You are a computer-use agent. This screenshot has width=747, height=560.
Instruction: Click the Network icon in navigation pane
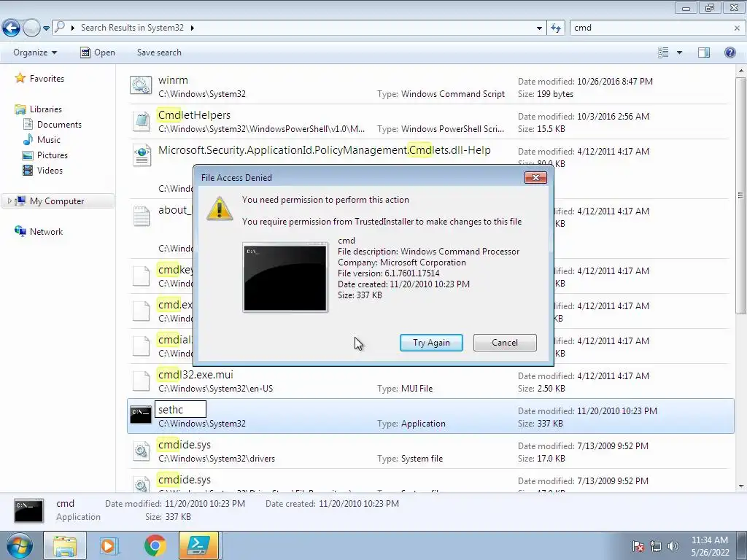click(20, 231)
